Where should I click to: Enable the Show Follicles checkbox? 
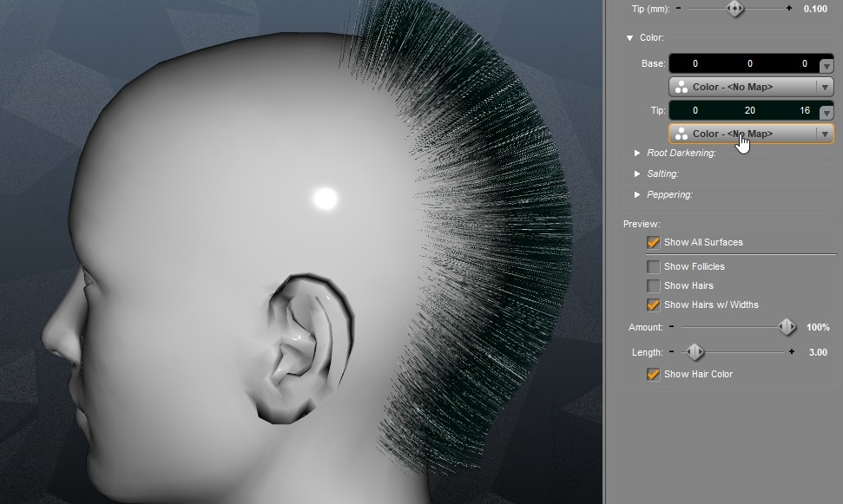tap(653, 267)
